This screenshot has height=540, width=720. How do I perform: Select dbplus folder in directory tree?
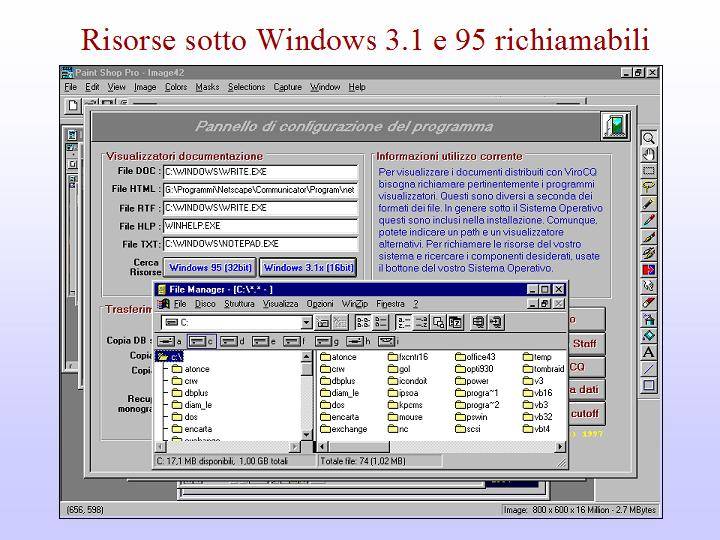191,393
